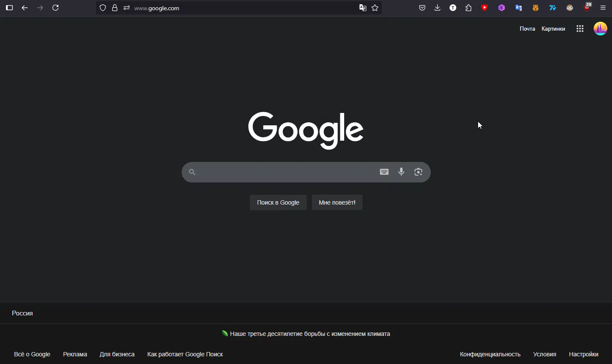Open the blue 7TV extension icon
612x364 pixels.
point(553,8)
